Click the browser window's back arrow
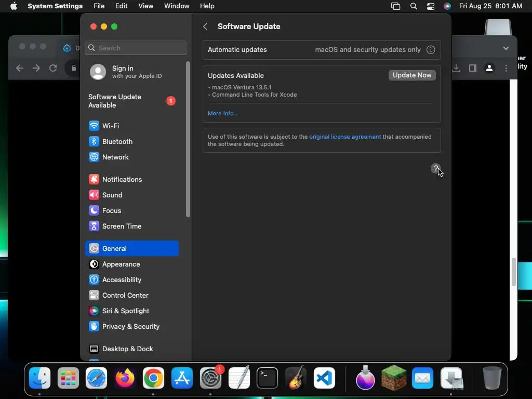This screenshot has width=532, height=399. click(x=20, y=68)
